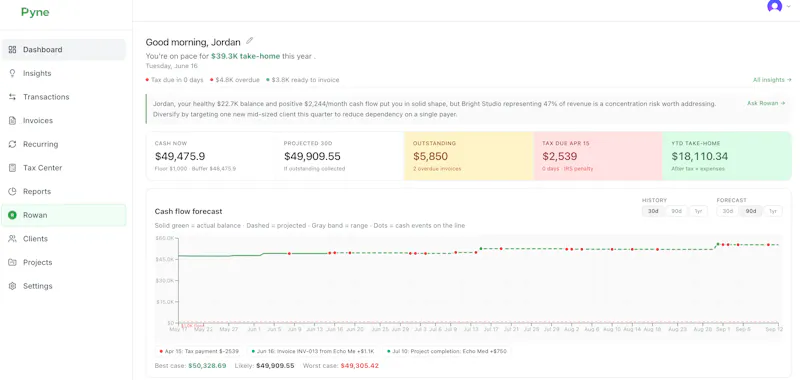Click the Jul 10 Project completion event chip
The image size is (800, 380).
pyautogui.click(x=448, y=351)
